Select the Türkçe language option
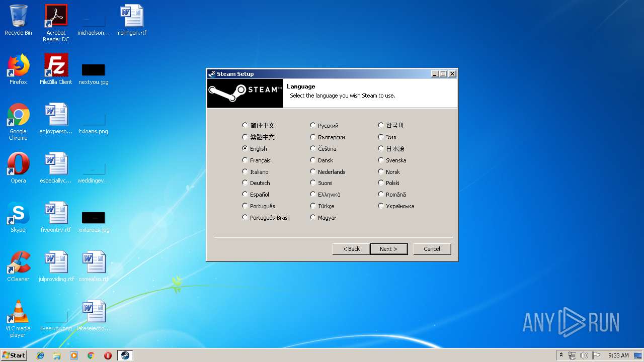Image resolution: width=644 pixels, height=362 pixels. (x=322, y=206)
